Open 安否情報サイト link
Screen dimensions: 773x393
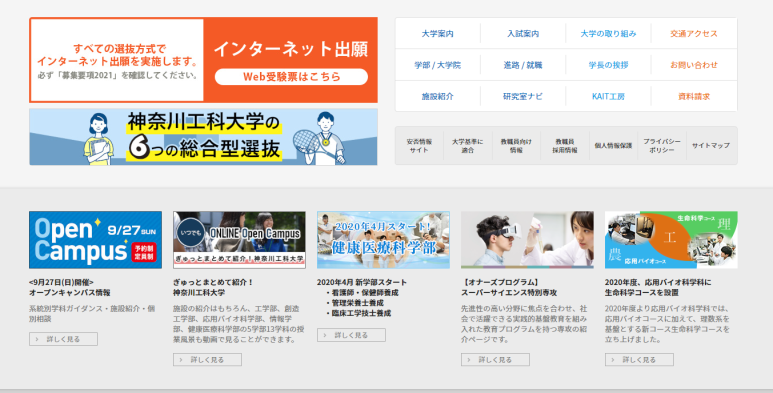tap(419, 145)
